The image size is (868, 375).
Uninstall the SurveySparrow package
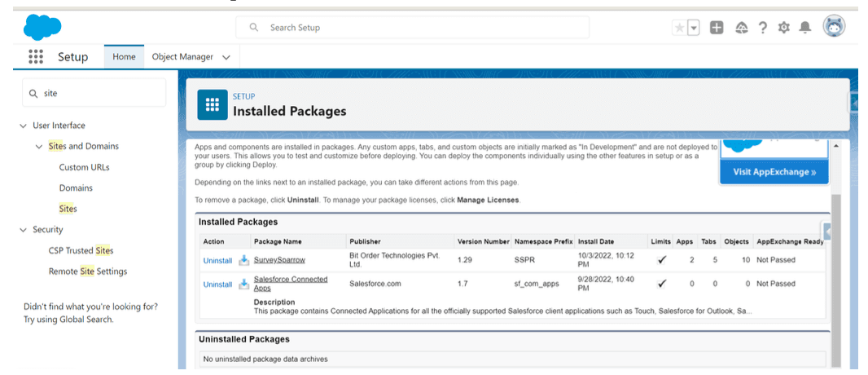click(x=217, y=261)
